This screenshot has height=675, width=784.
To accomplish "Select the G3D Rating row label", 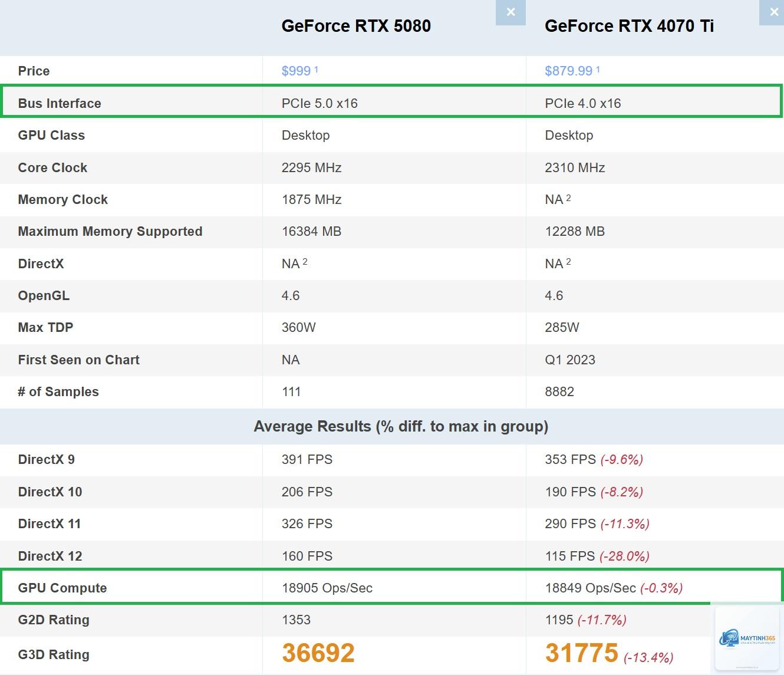I will click(54, 654).
